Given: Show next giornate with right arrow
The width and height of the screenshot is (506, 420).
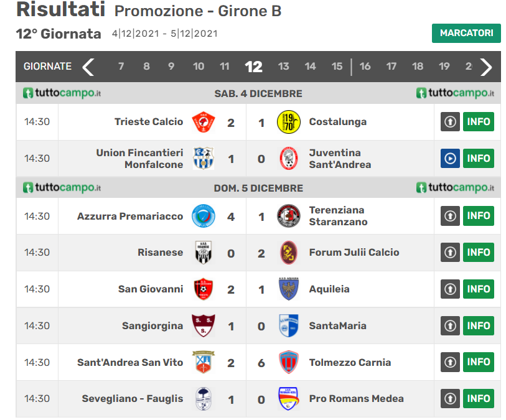Looking at the screenshot, I should (x=486, y=67).
